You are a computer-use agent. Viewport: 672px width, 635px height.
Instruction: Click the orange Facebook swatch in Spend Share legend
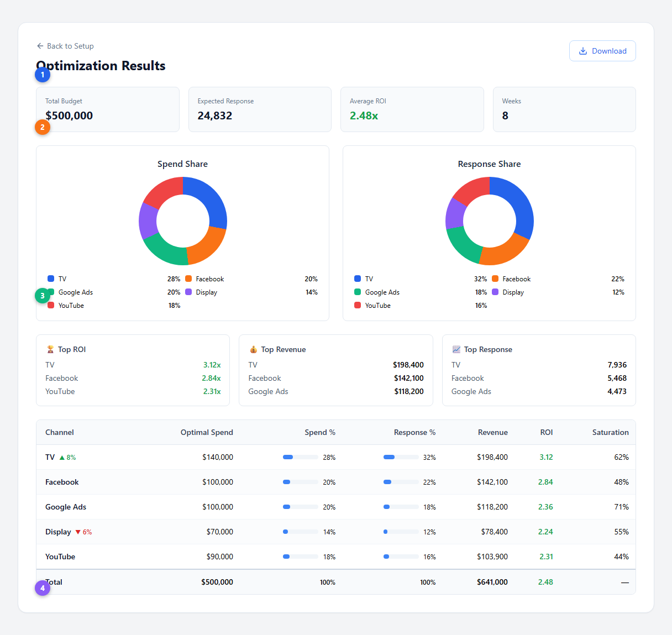click(x=188, y=279)
